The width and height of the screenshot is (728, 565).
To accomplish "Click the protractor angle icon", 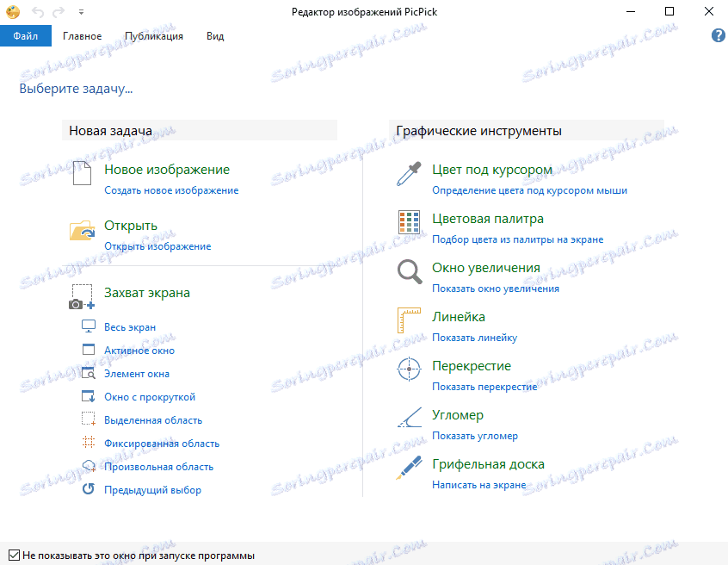I will click(x=410, y=417).
